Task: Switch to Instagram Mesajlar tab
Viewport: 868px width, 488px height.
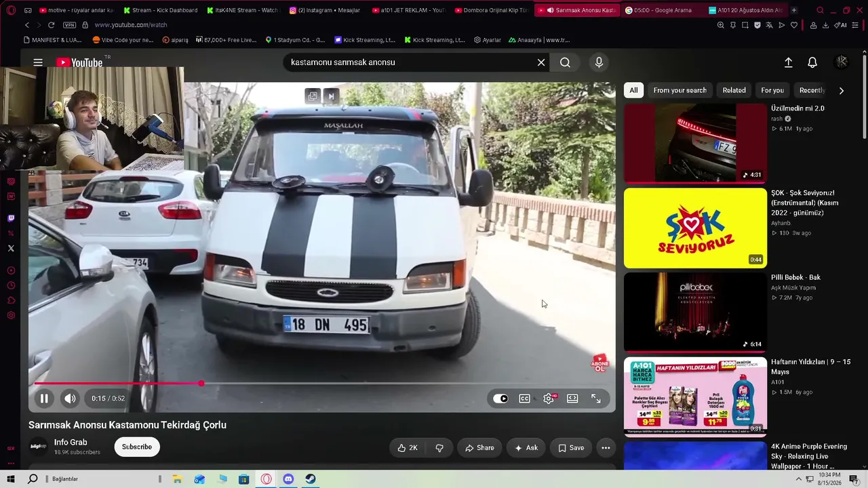Action: (326, 10)
